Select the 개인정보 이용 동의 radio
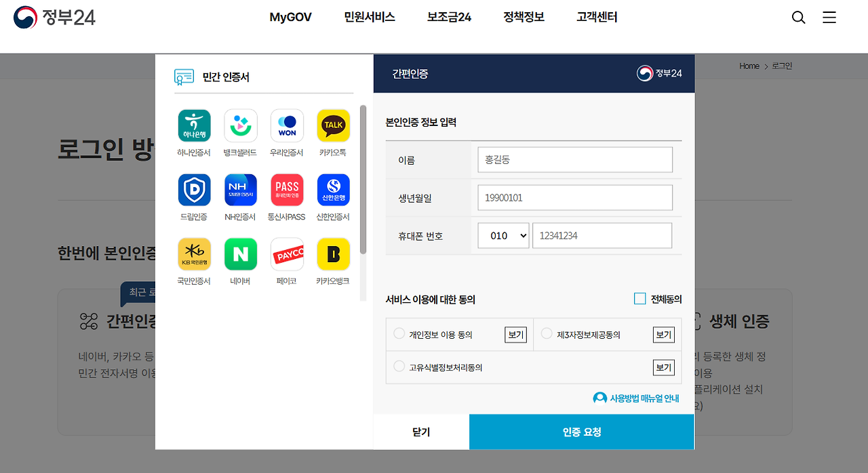Viewport: 868px width, 473px height. (x=399, y=333)
